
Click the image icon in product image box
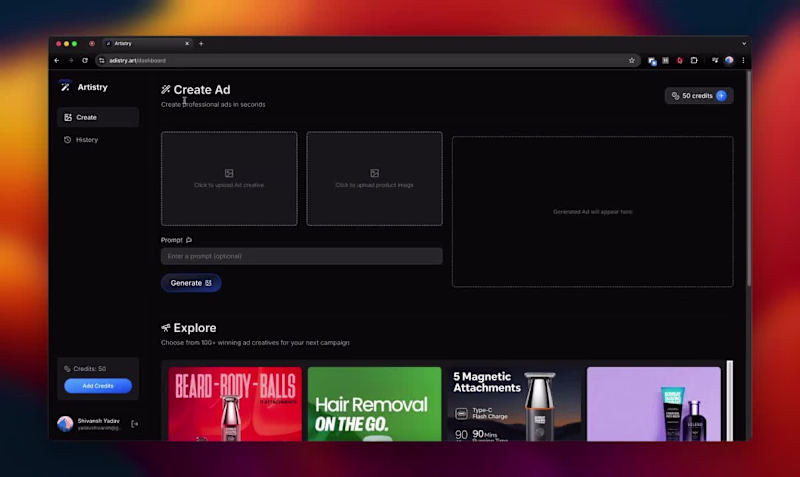[x=374, y=173]
